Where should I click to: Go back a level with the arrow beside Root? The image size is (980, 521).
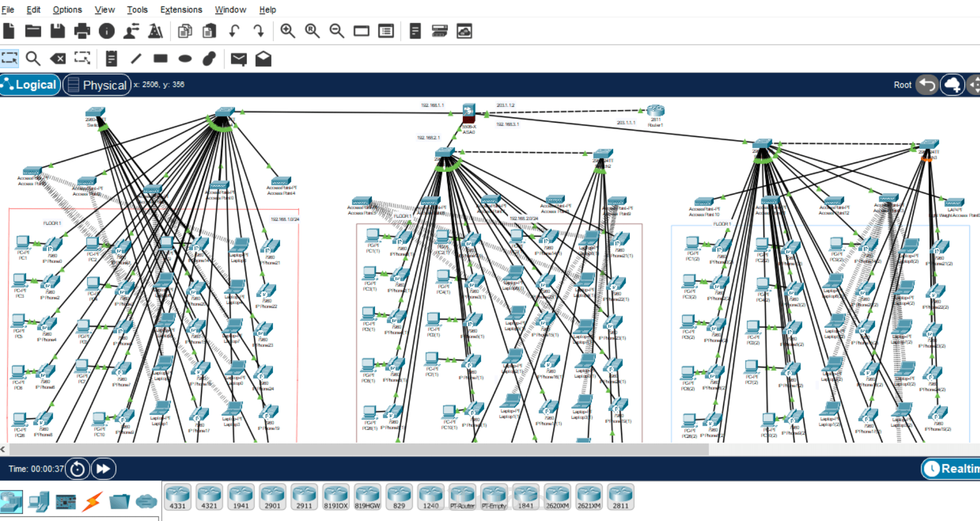[x=927, y=85]
